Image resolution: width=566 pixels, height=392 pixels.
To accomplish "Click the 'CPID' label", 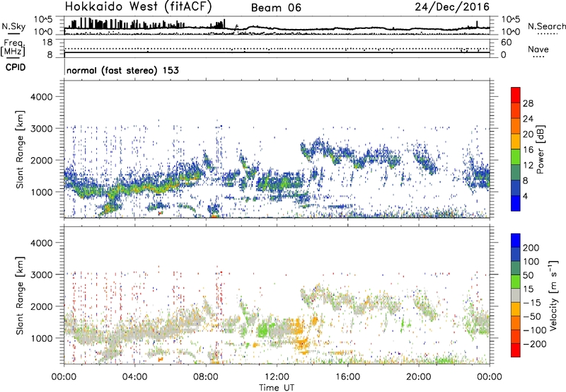I will tap(16, 67).
